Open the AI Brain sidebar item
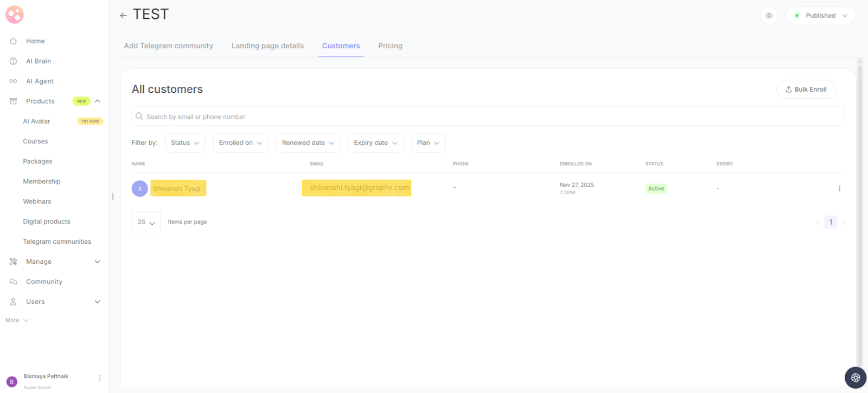 pyautogui.click(x=38, y=61)
